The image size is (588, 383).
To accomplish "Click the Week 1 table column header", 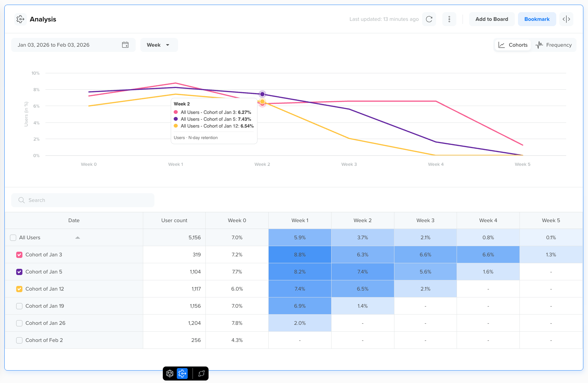I will coord(300,221).
